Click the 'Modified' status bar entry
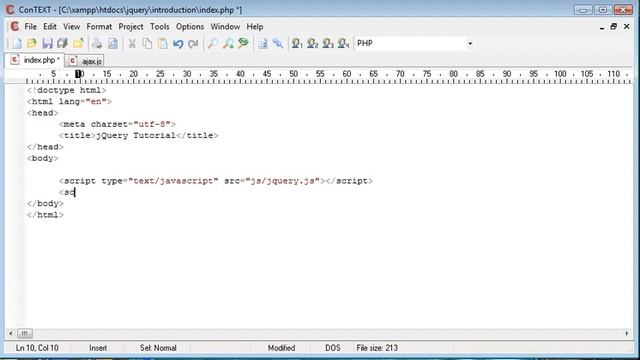This screenshot has width=640, height=360. click(x=281, y=348)
